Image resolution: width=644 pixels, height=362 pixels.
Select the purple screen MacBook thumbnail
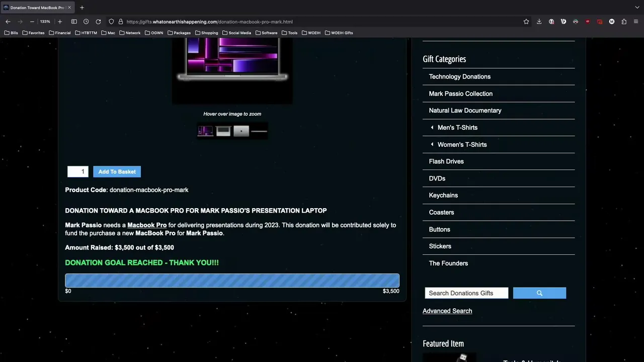tap(205, 131)
